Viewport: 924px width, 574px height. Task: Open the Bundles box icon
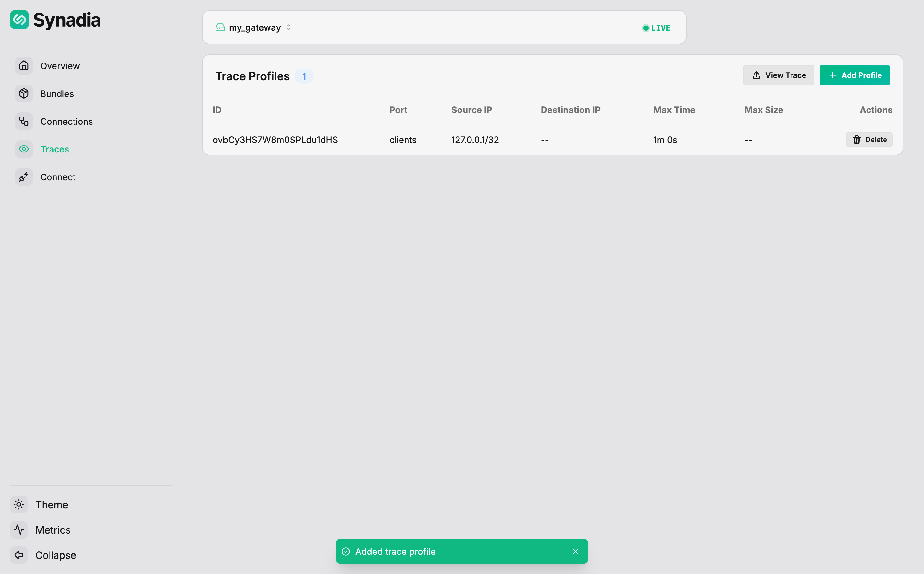coord(24,93)
